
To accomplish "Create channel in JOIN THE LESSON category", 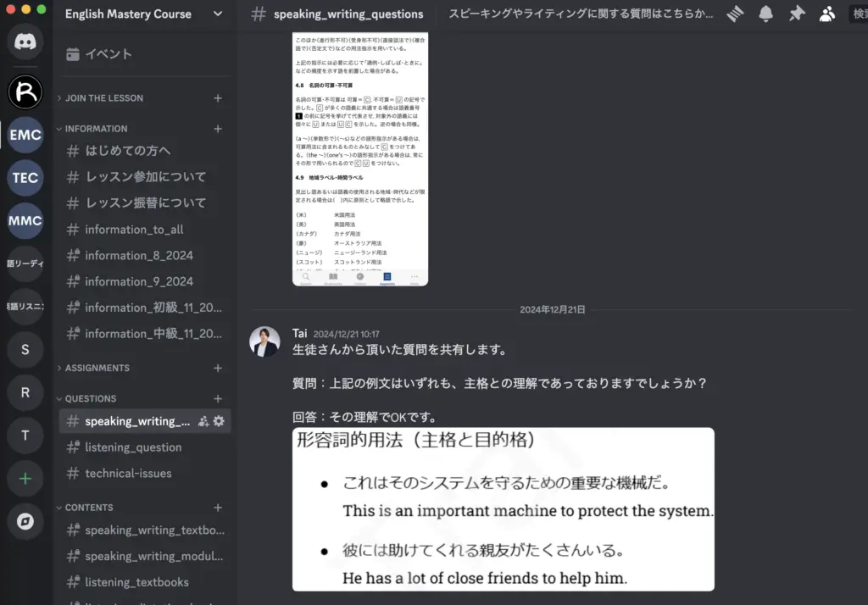I will coord(218,98).
